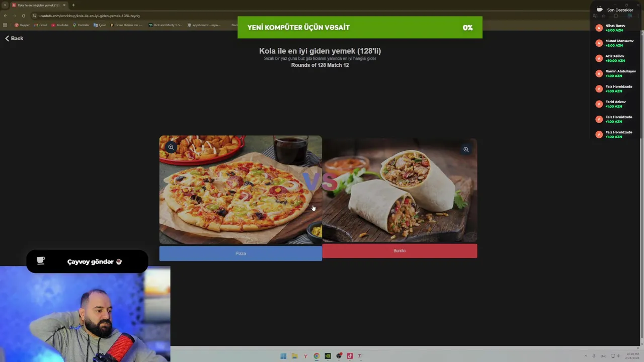Open the Windows Start menu
Screen dimensions: 644x362
coord(283,356)
